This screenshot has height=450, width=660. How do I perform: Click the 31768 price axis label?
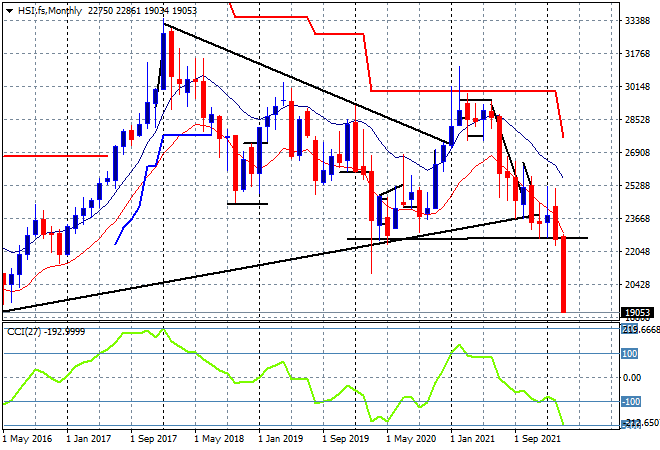coord(638,53)
